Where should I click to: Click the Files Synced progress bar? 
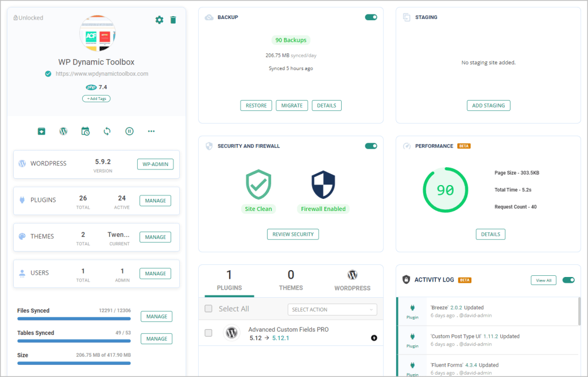74,319
